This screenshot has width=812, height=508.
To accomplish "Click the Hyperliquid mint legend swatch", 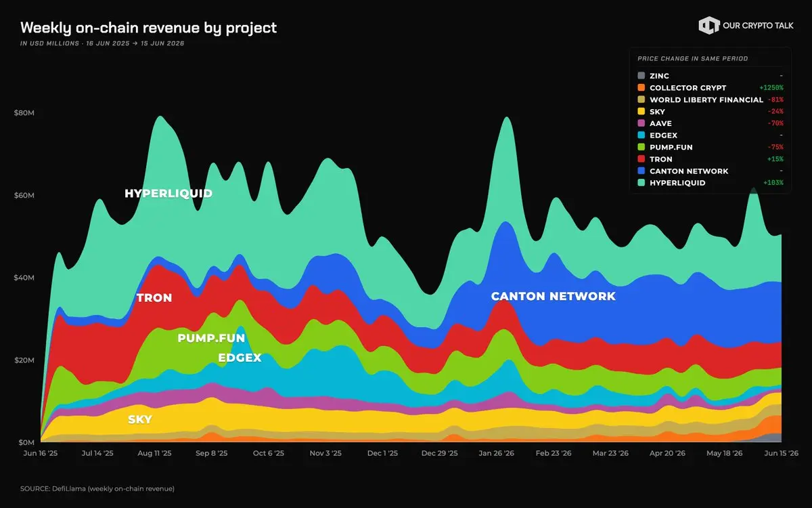I will (x=641, y=183).
